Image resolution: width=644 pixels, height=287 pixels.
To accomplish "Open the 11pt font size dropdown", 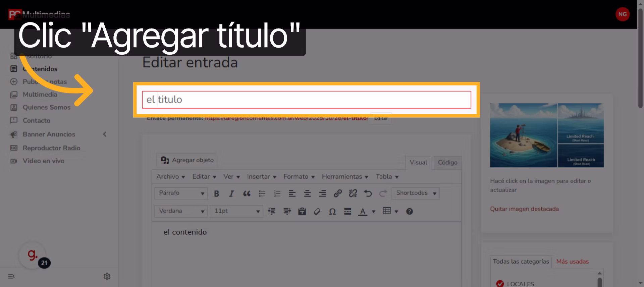I will 236,211.
